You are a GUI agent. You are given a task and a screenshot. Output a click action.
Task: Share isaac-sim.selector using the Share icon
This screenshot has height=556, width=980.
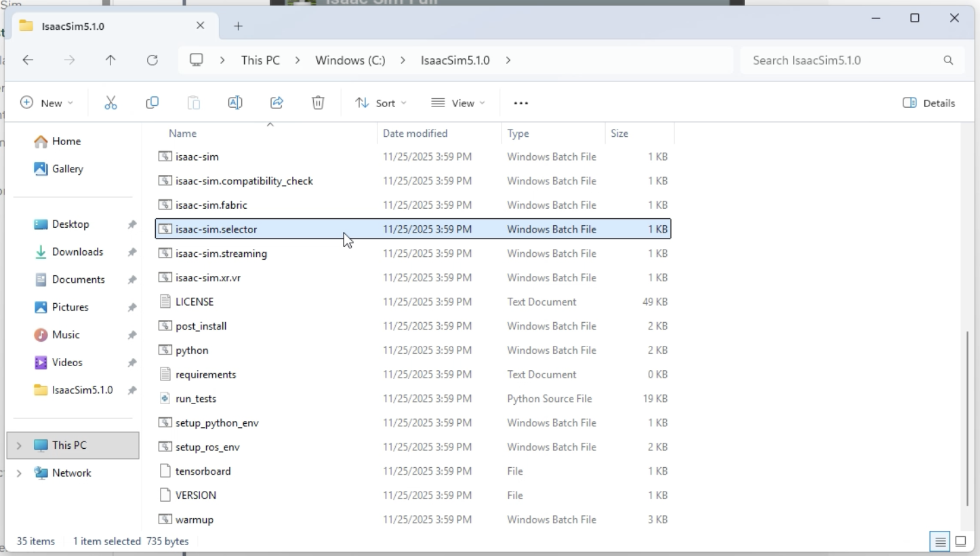tap(277, 102)
